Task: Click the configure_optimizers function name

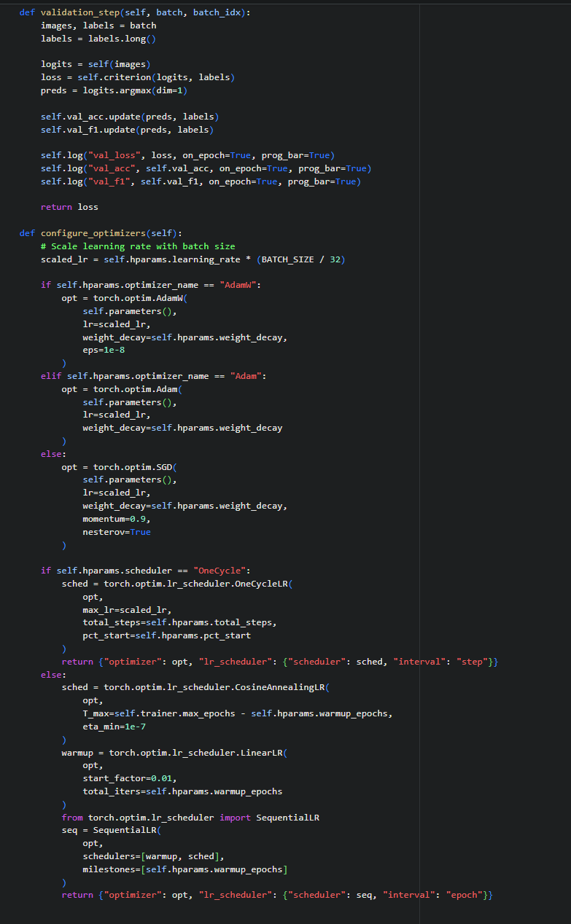Action: [x=93, y=233]
